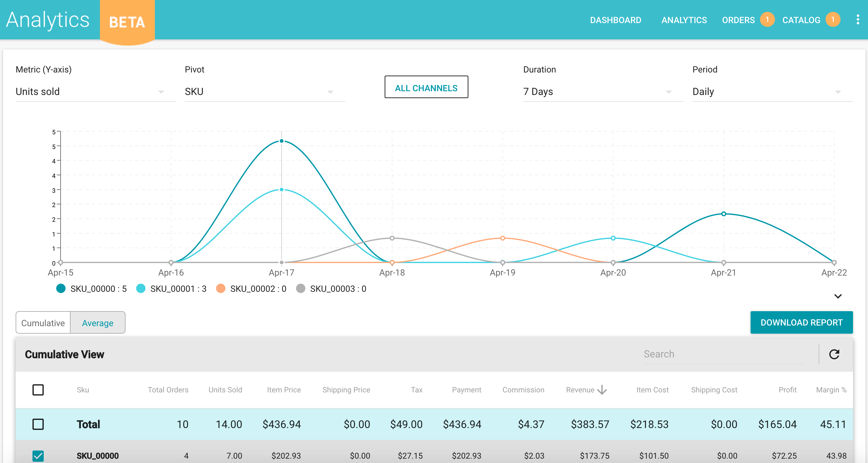Open the three-dot overflow menu
This screenshot has height=463, width=868.
(858, 20)
